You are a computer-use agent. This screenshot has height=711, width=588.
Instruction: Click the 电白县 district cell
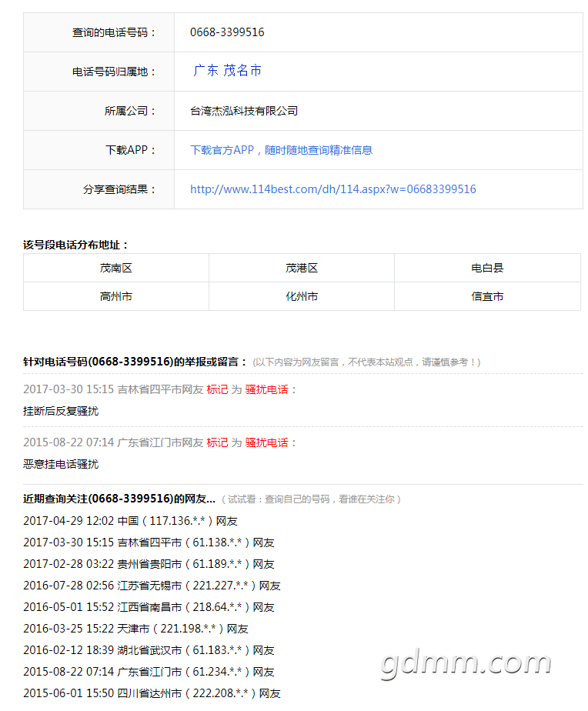click(x=487, y=268)
